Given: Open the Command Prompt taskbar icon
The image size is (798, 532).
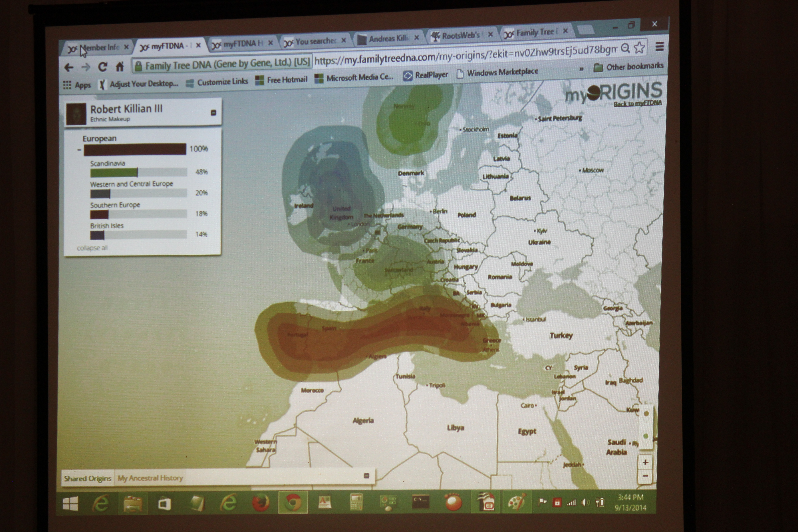Looking at the screenshot, I should click(421, 502).
